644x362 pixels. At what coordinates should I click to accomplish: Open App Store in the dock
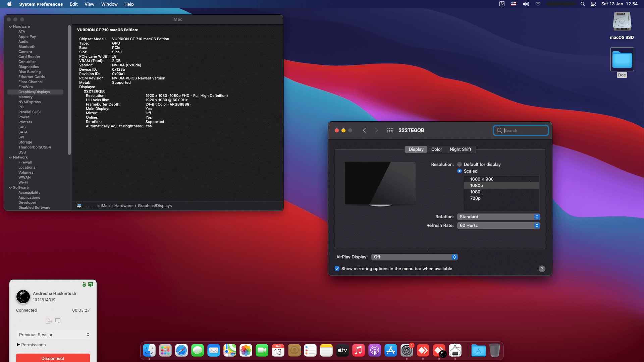tap(391, 351)
